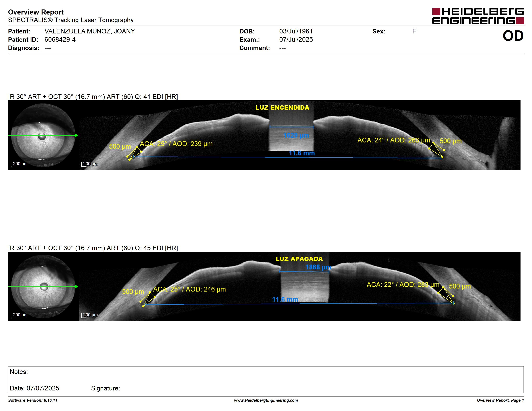This screenshot has height=411, width=532.
Task: Click the SPECTRALIS® Tracking Laser Tomography subtitle
Action: [71, 20]
